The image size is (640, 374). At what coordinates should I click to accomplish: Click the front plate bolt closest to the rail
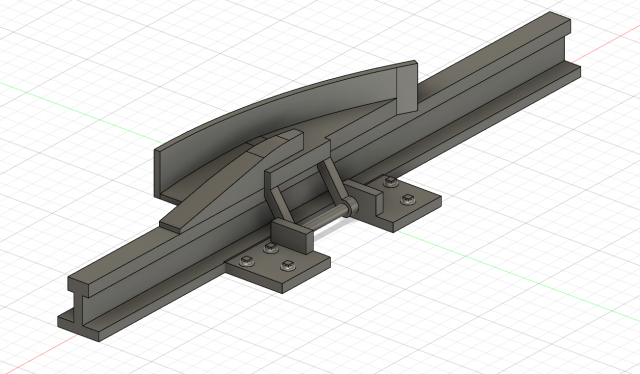(x=271, y=247)
